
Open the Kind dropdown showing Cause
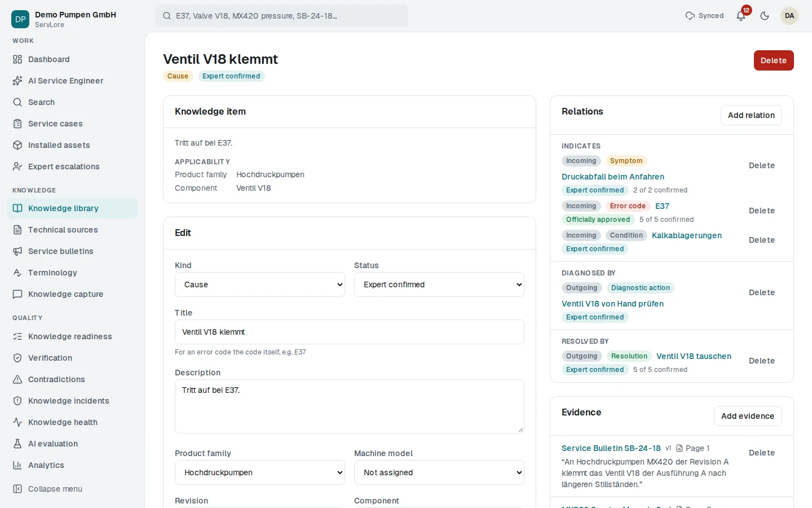coord(260,284)
